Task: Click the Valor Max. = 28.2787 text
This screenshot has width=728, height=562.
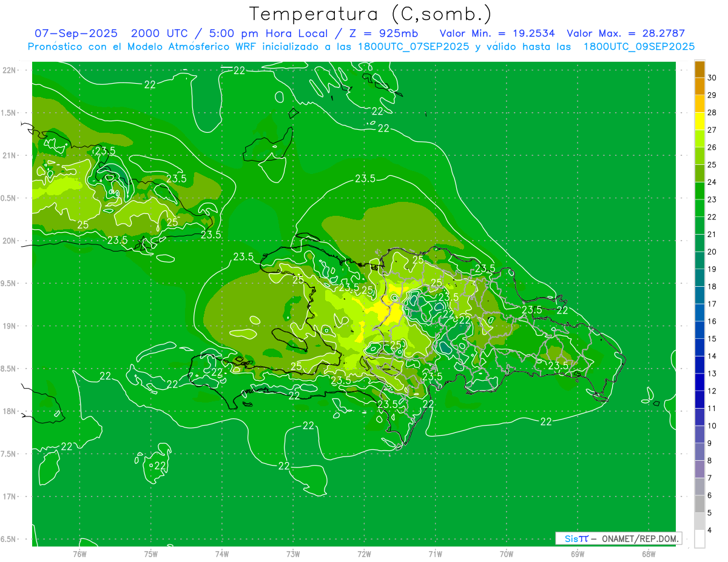Action: point(625,33)
